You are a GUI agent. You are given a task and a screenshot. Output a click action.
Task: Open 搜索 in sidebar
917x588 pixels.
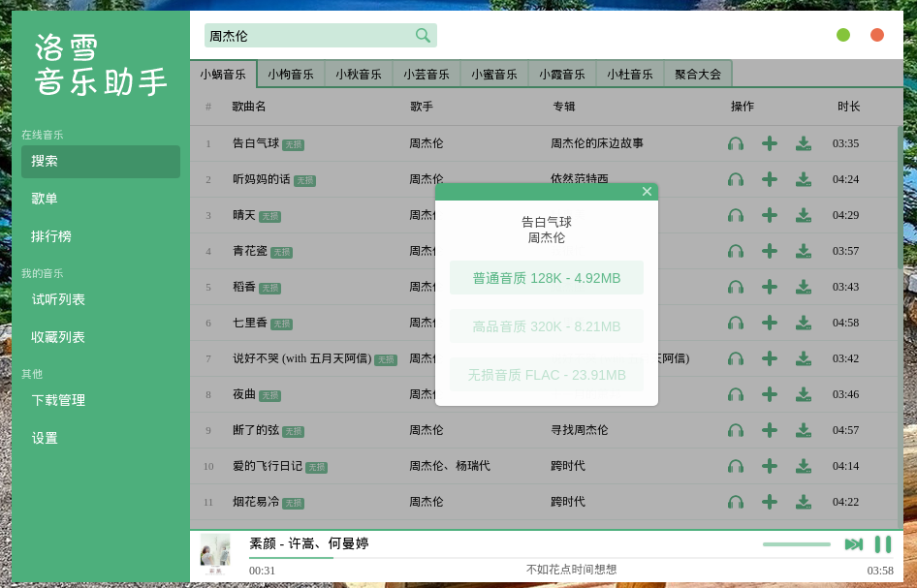pos(101,162)
